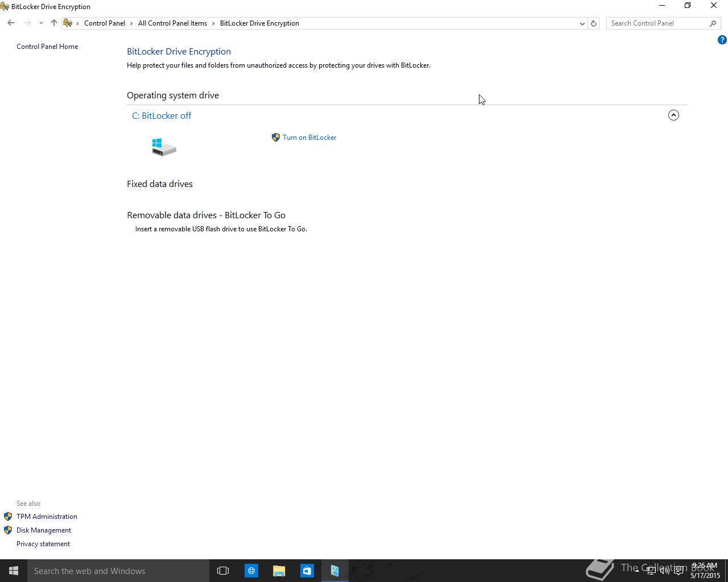Click Removable data drives - BitLocker To Go
The height and width of the screenshot is (582, 728).
click(x=206, y=215)
